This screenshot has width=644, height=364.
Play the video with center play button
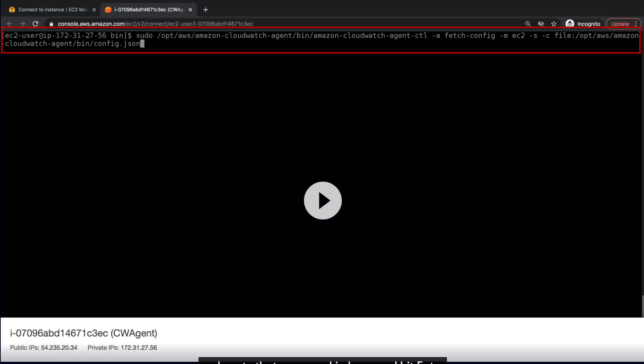(x=323, y=201)
